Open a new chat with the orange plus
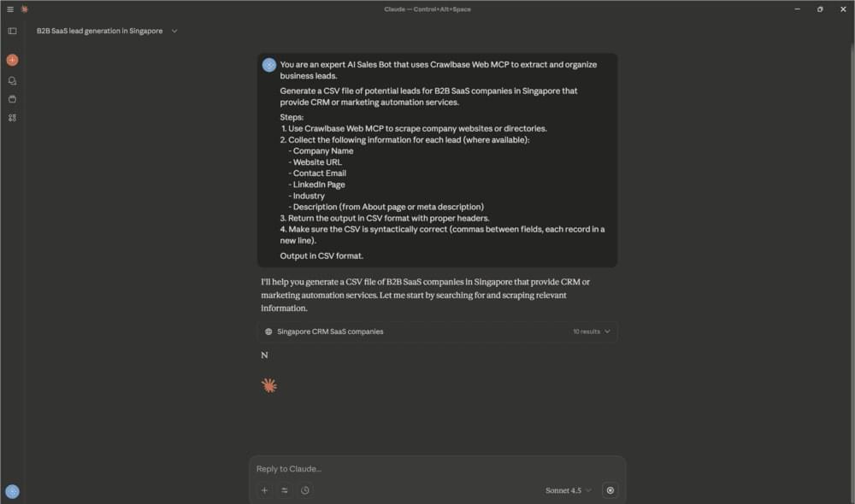The width and height of the screenshot is (855, 504). coord(12,60)
